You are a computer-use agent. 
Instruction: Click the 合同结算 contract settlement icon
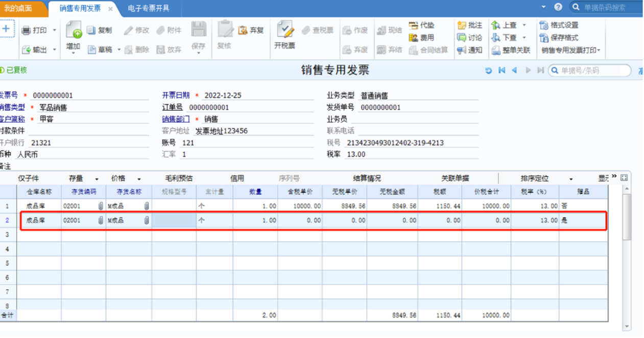click(x=413, y=50)
